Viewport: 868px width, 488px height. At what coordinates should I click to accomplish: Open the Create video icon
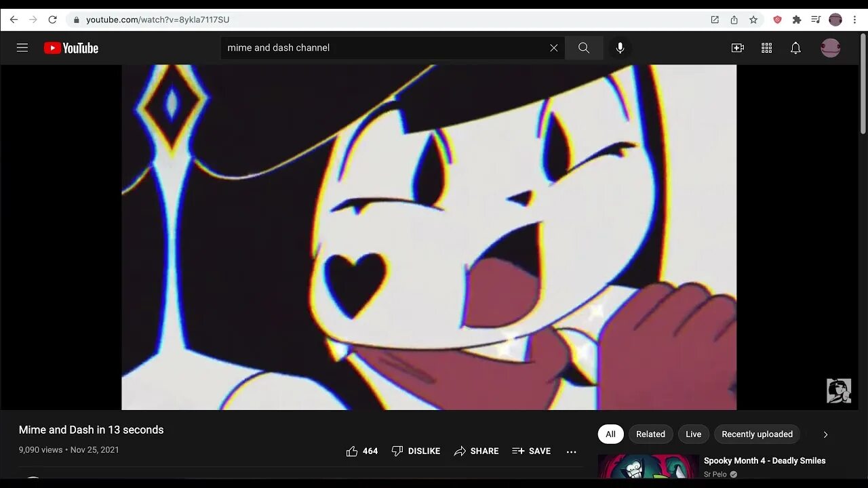pyautogui.click(x=737, y=47)
